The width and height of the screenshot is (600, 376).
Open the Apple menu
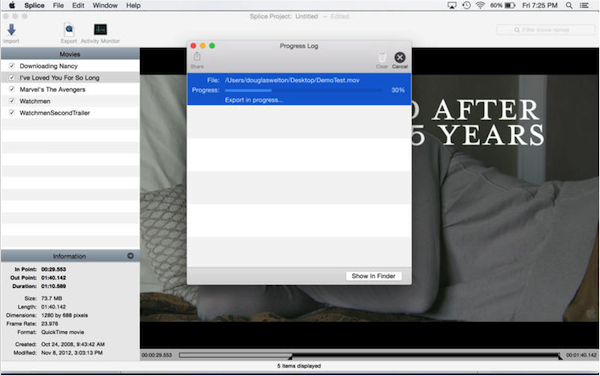(12, 5)
